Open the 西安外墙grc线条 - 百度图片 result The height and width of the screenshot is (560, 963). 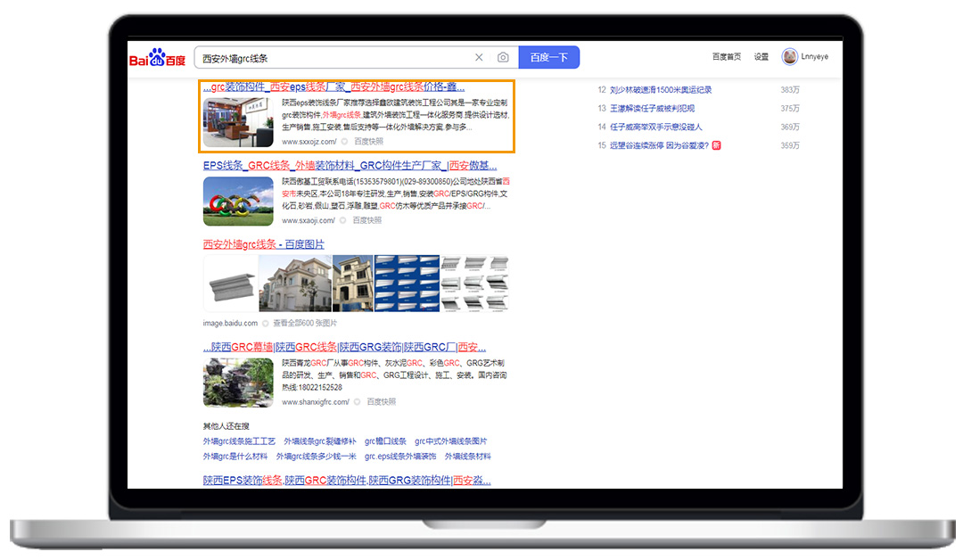coord(264,244)
